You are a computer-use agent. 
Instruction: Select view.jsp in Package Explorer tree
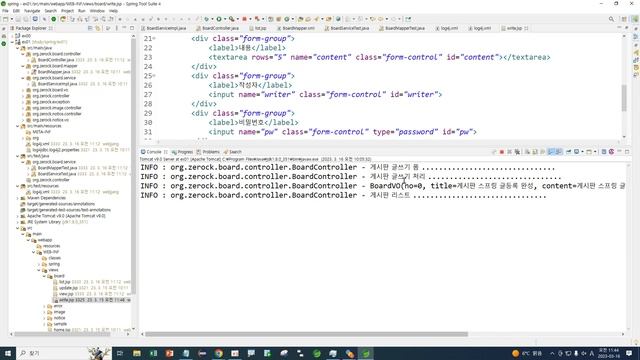(x=66, y=294)
